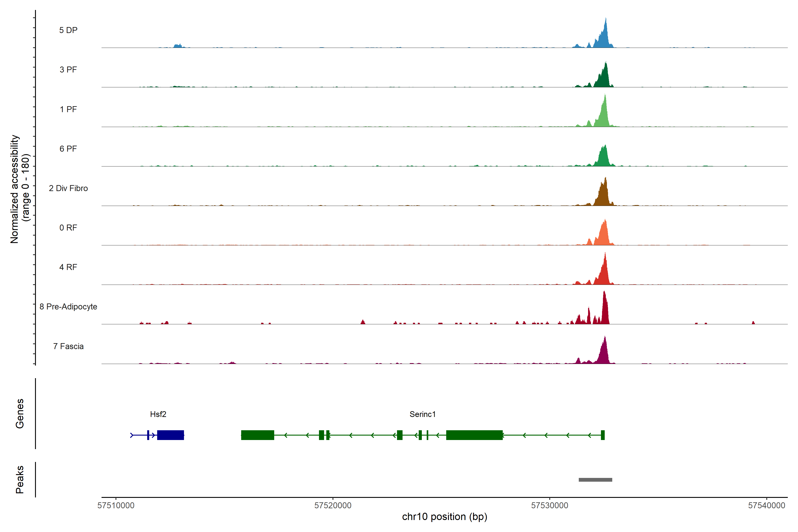The image size is (798, 532).
Task: Click the gray peak bar in the Peaks track
Action: pyautogui.click(x=595, y=479)
